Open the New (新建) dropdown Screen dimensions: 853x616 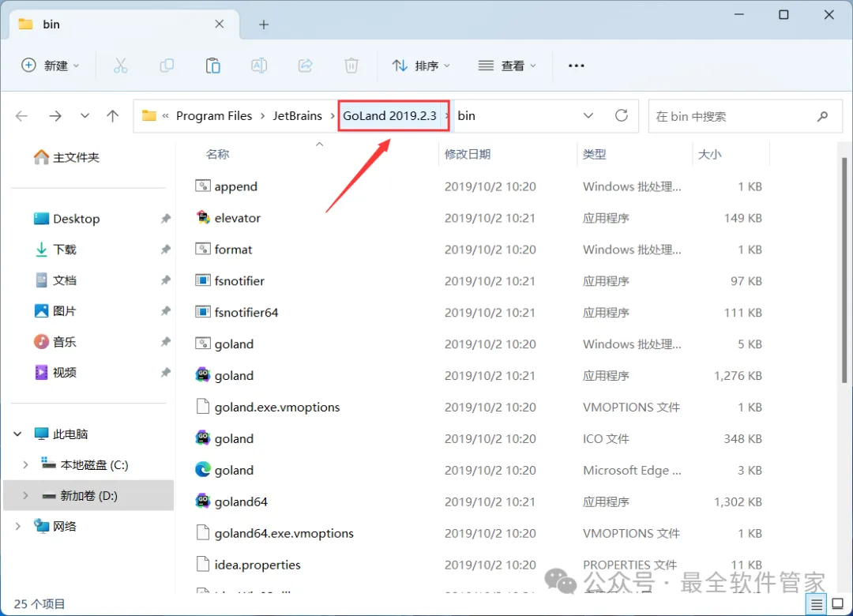click(50, 66)
